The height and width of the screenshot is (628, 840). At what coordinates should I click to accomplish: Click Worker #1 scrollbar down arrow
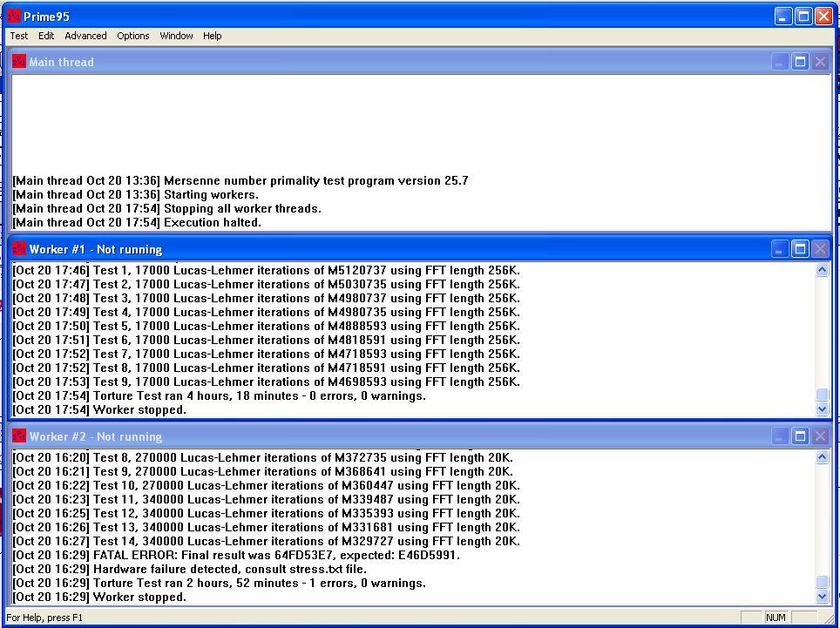[823, 409]
